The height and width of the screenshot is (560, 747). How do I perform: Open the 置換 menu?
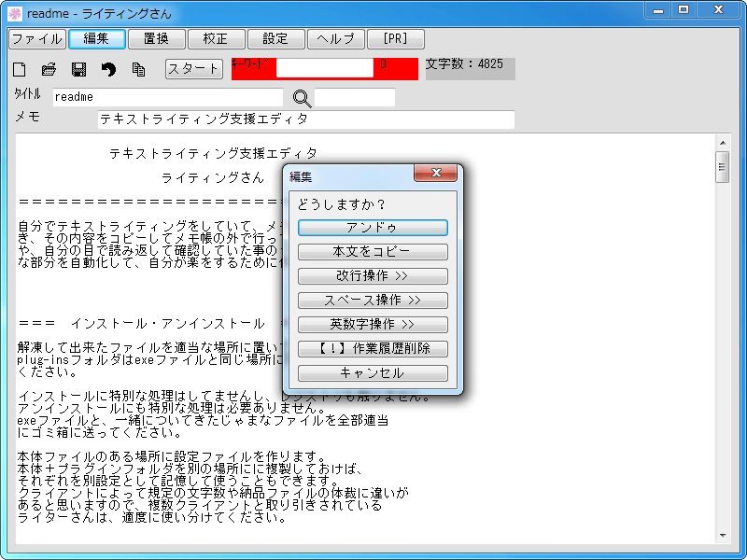pyautogui.click(x=157, y=39)
